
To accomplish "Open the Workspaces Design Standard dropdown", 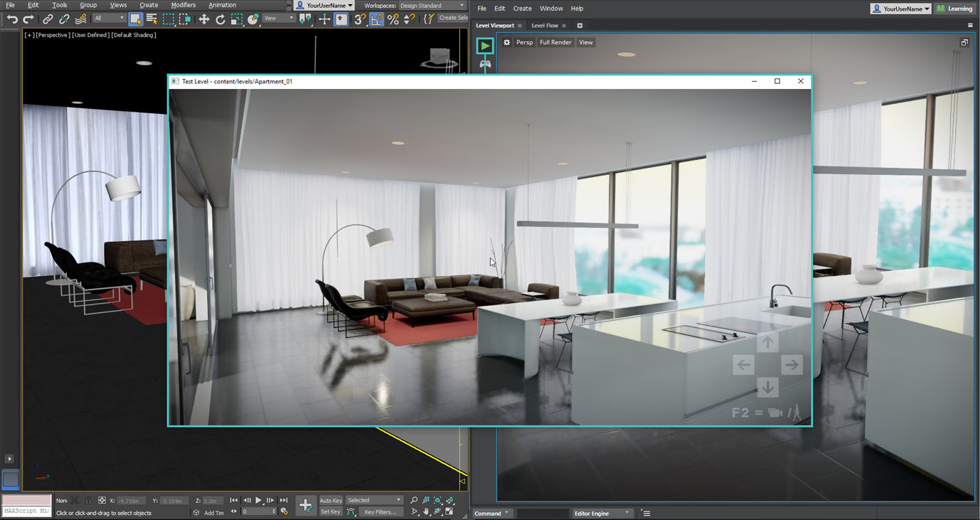I will tap(432, 6).
